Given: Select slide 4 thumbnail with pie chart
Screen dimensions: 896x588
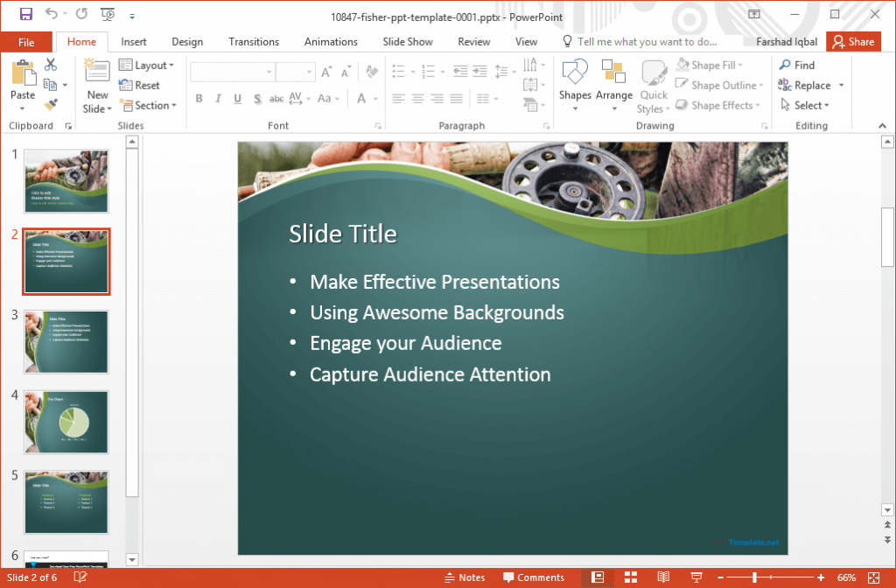Looking at the screenshot, I should tap(66, 422).
